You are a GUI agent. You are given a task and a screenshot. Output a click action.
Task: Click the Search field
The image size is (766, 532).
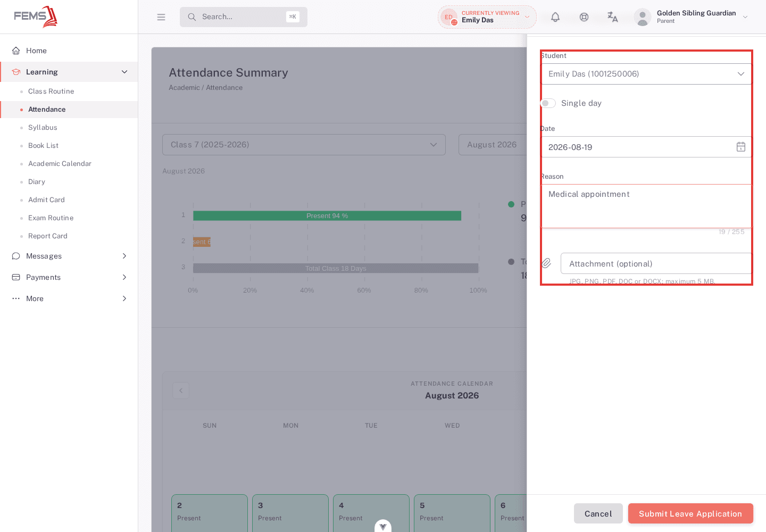point(244,17)
